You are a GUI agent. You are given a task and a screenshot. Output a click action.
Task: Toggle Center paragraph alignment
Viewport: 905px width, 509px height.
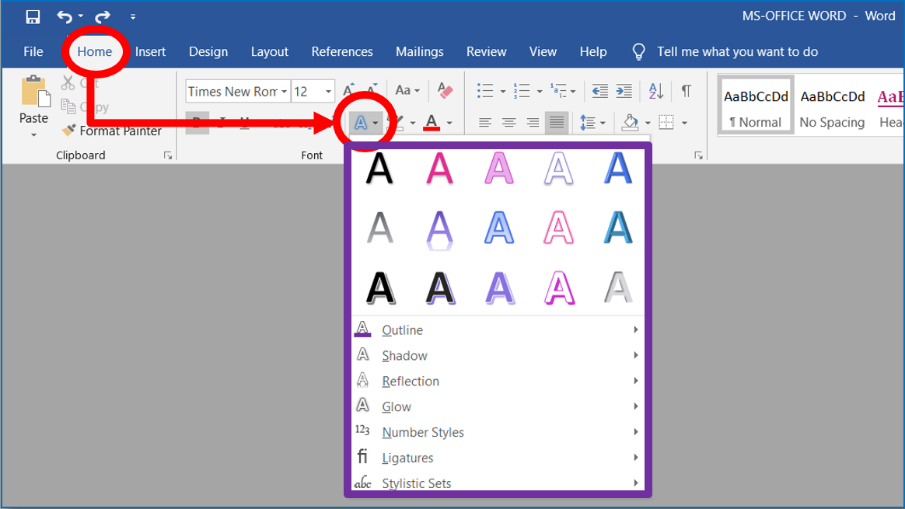508,122
